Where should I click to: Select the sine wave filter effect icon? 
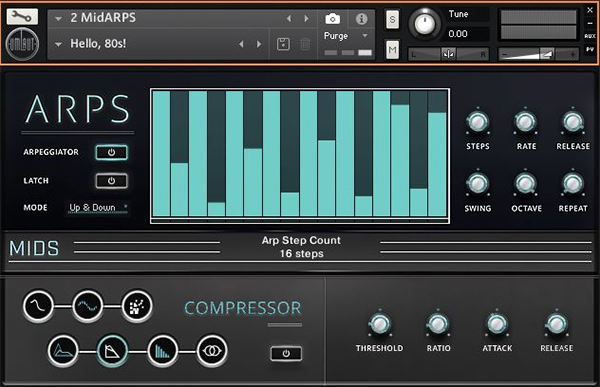pos(38,305)
